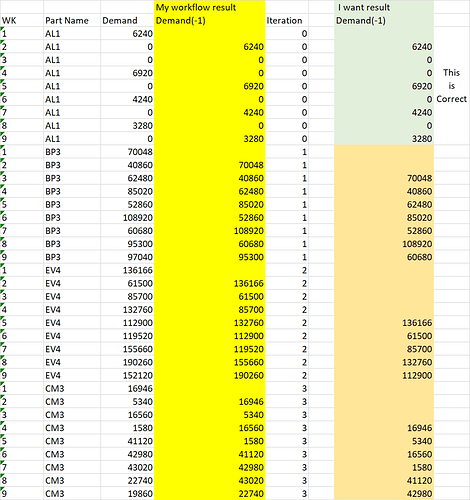Viewport: 470px width, 500px height.
Task: Select the yellow cell containing 136166
Action: [210, 283]
